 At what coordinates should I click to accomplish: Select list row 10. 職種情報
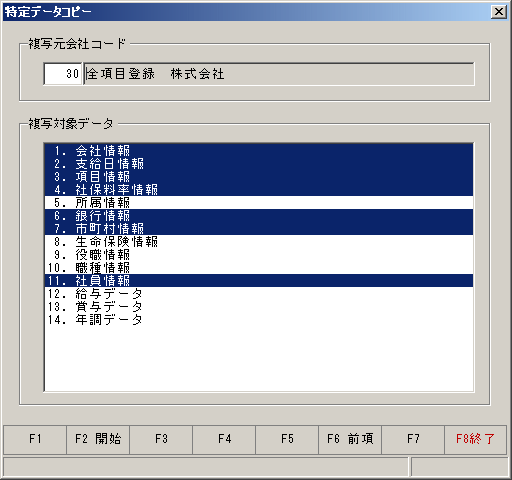tap(259, 267)
